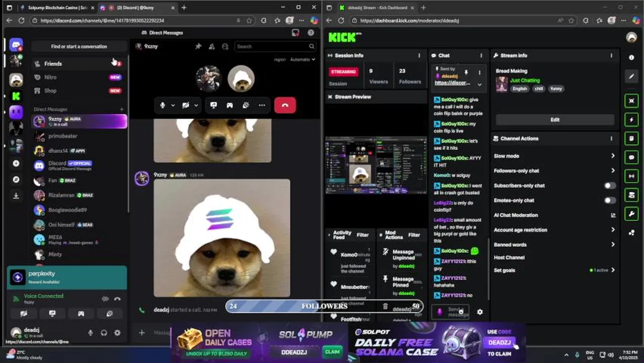This screenshot has width=644, height=363.
Task: Show user profile icon in Discord DM header
Action: tap(225, 46)
